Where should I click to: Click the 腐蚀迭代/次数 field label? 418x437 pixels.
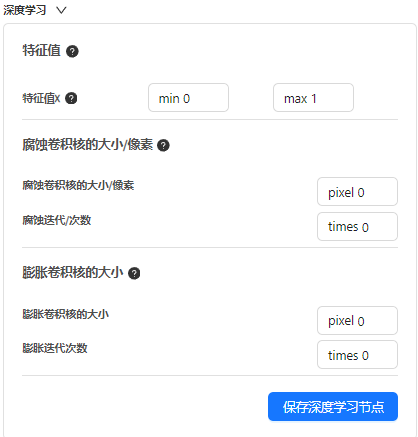(57, 220)
